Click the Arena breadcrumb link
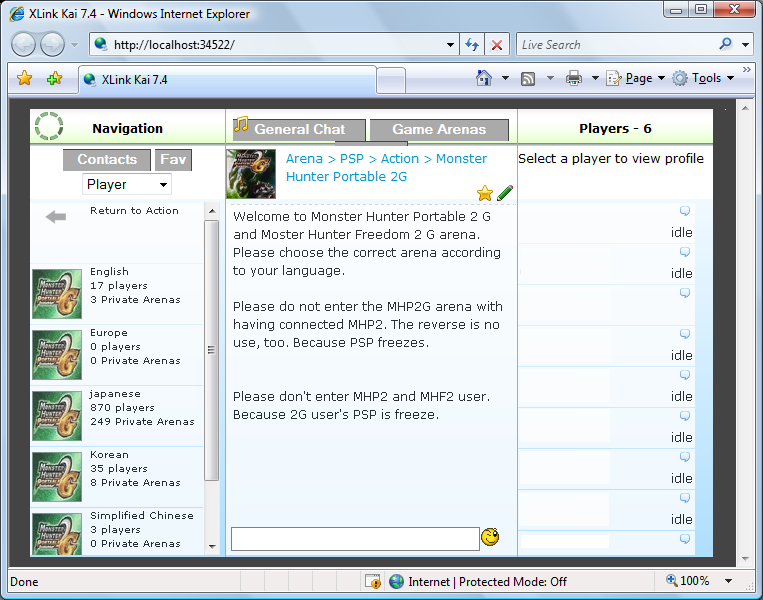 pyautogui.click(x=304, y=159)
